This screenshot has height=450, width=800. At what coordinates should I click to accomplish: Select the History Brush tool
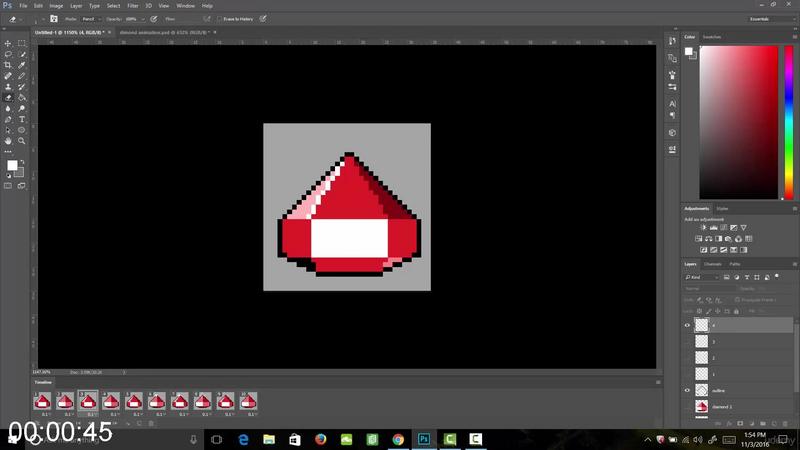21,87
